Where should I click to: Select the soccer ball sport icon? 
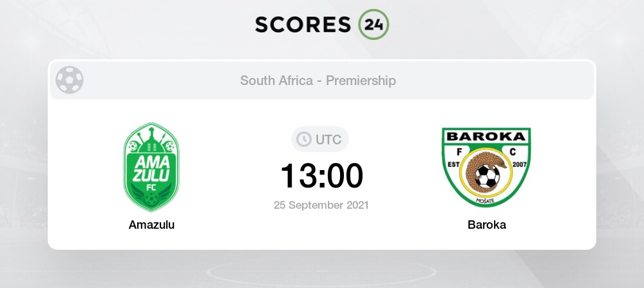70,80
